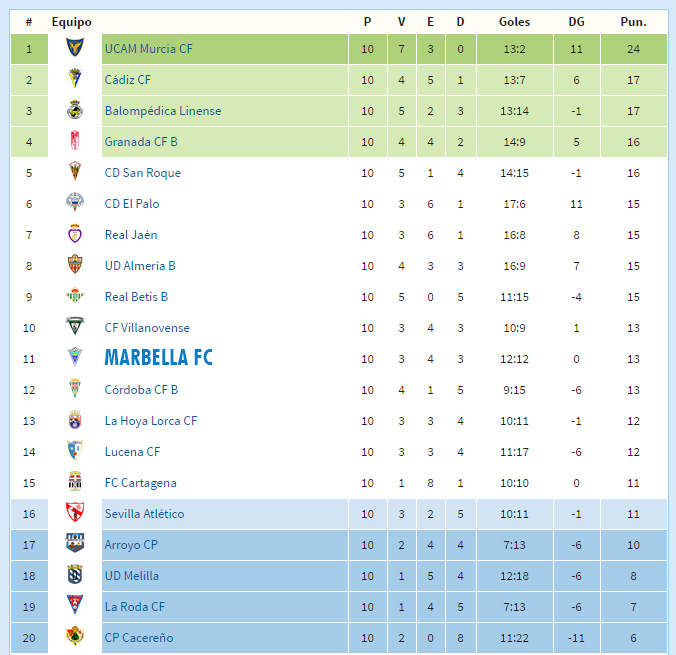Visit the Córdoba CF B link
676x655 pixels.
click(141, 390)
